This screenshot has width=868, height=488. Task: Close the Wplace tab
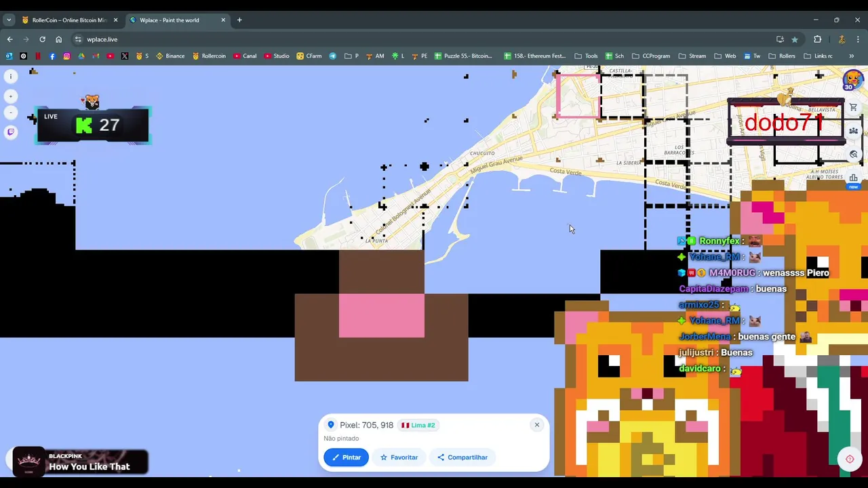pos(223,20)
